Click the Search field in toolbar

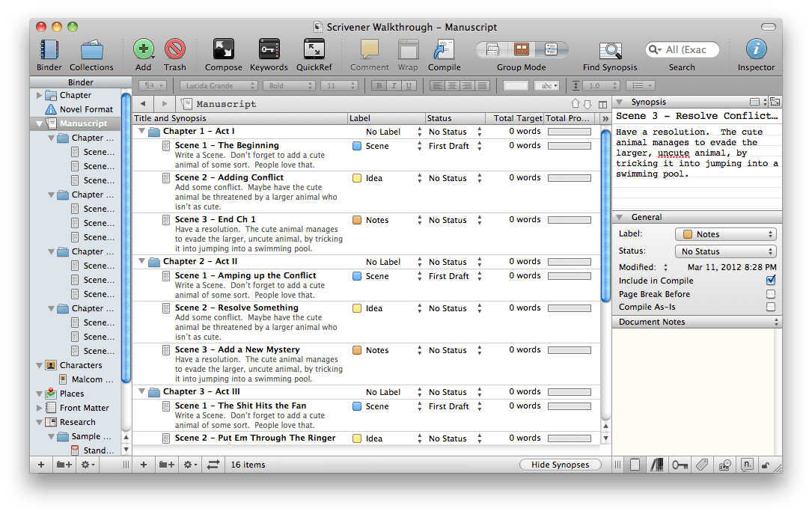682,49
